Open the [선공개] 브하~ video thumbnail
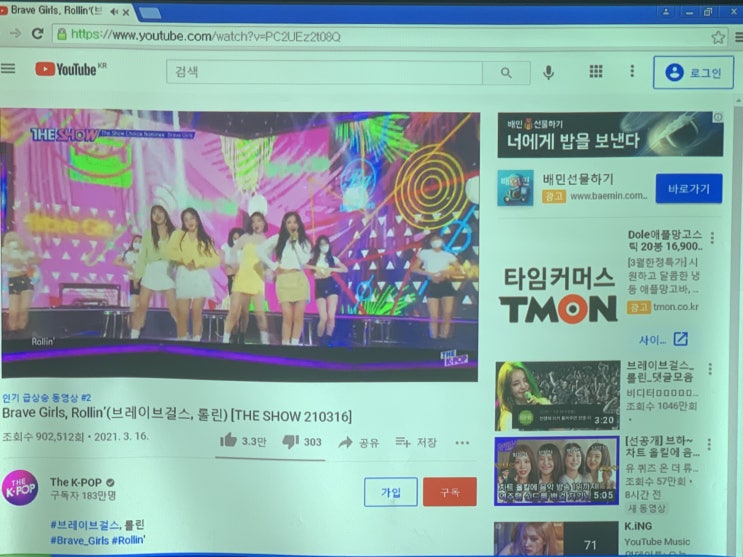 557,471
